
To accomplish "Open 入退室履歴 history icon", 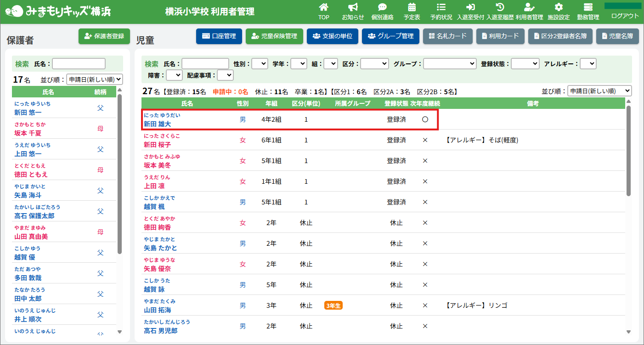I will click(500, 7).
